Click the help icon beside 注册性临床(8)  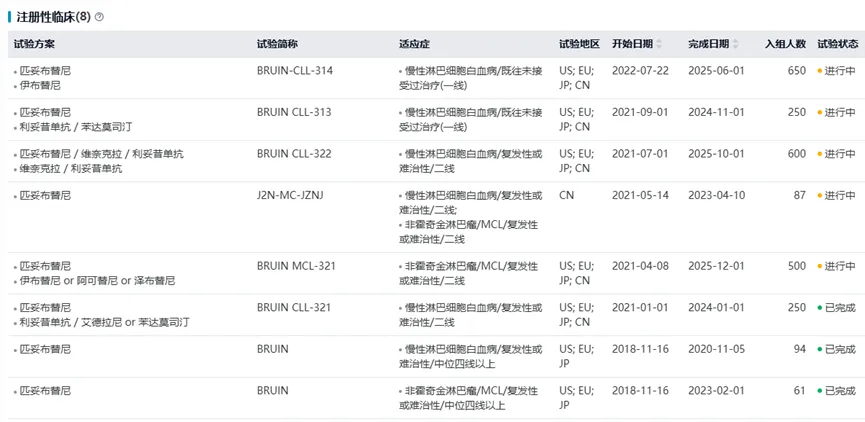pos(99,17)
